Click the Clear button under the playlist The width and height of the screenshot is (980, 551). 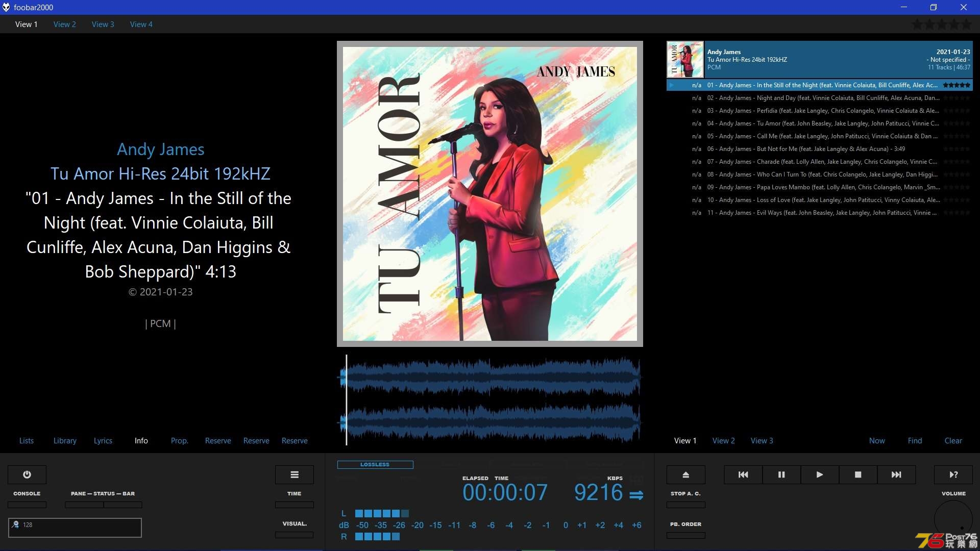pyautogui.click(x=953, y=440)
